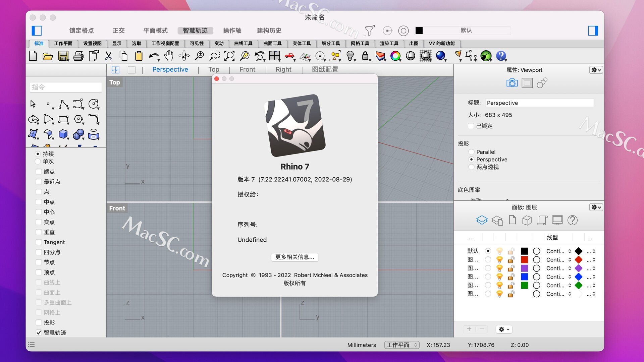Open the 工作平面 status bar dropdown
Screen dimensions: 644x362
(402, 345)
